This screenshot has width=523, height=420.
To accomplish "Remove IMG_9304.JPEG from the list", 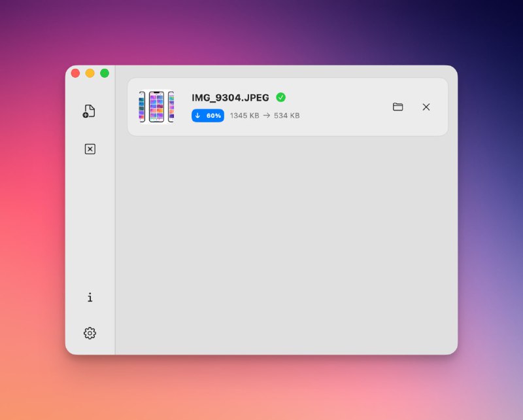I will tap(426, 107).
